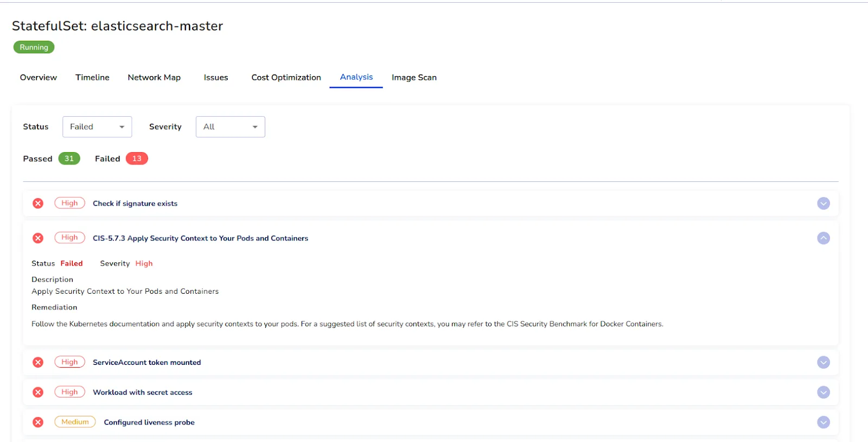Click red failed icon beside CIS-5.7.3 check

tap(38, 238)
